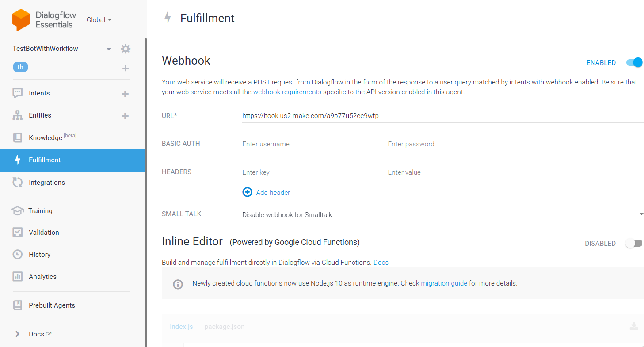Screen dimensions: 644x347
Task: Open the webhook requirements link
Action: coord(287,92)
